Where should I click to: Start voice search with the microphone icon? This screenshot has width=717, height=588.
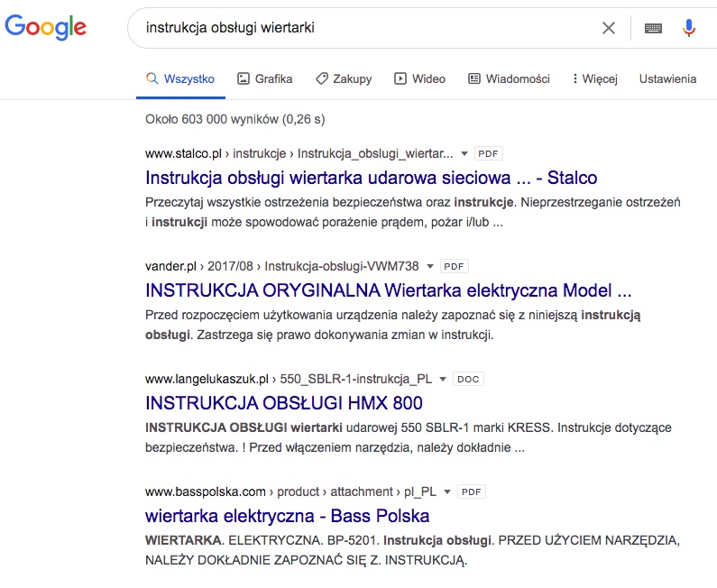pos(689,28)
